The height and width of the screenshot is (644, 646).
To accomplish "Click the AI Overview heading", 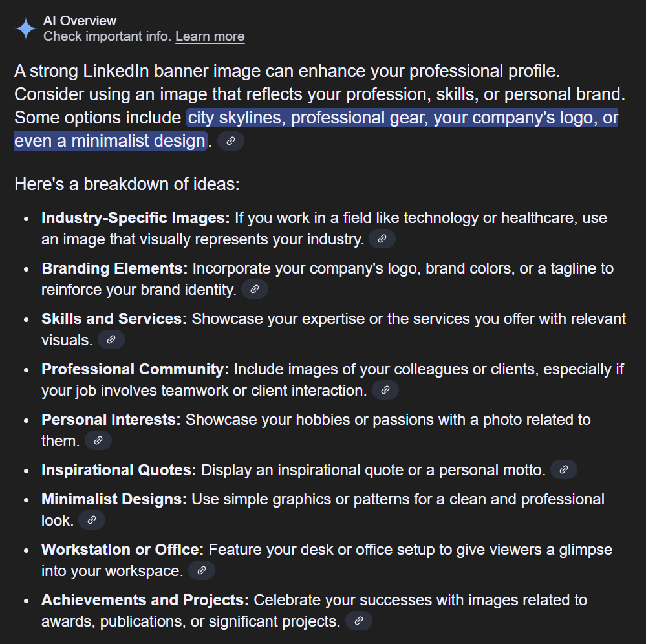I will pyautogui.click(x=80, y=21).
